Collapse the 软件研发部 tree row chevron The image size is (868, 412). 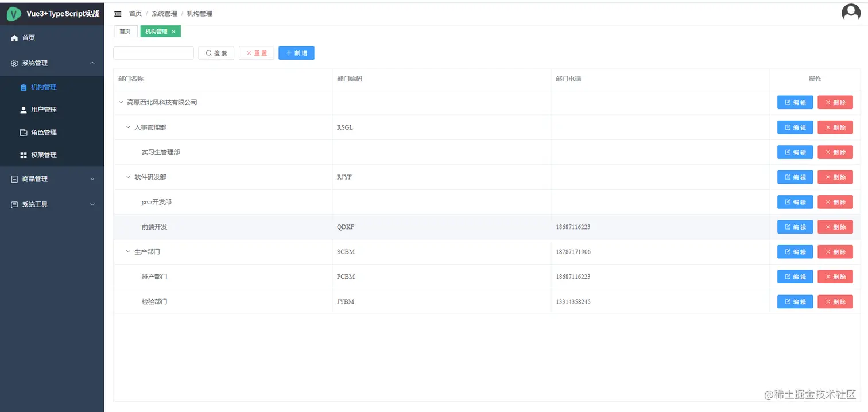pyautogui.click(x=128, y=177)
